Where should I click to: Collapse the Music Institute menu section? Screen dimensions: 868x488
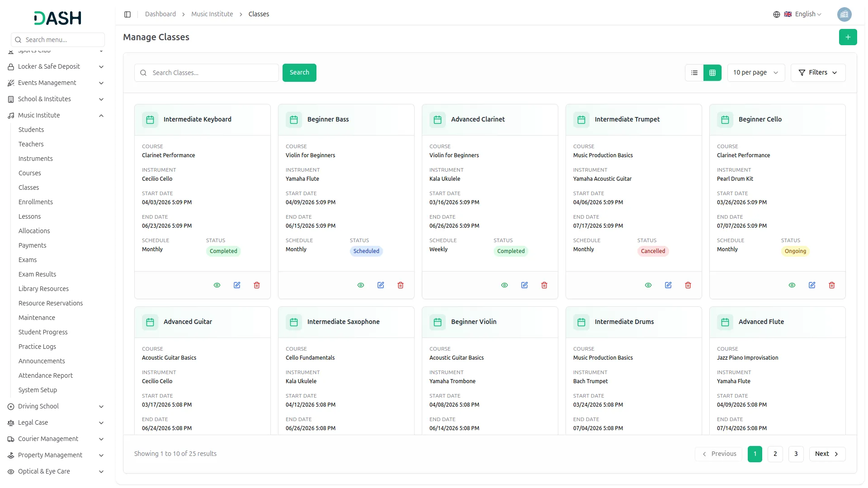click(x=101, y=116)
